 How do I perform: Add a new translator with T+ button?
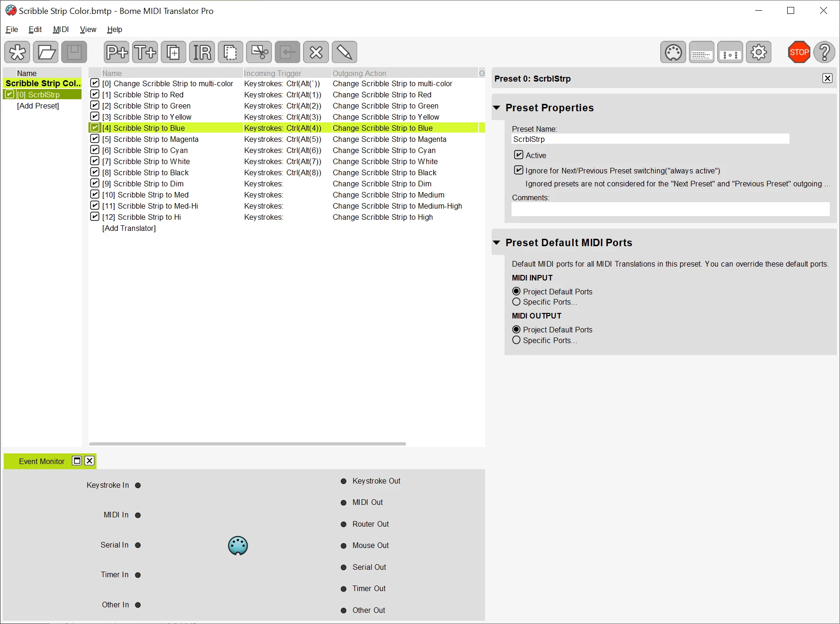tap(145, 52)
